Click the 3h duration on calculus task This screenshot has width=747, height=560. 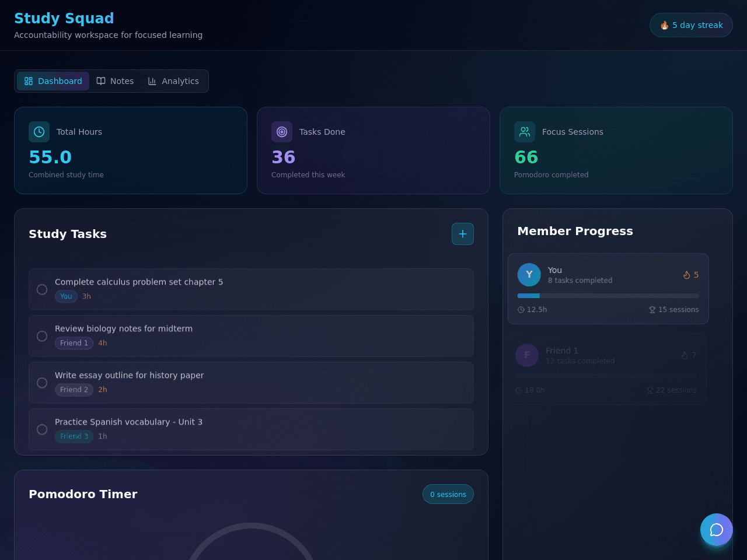tap(86, 296)
